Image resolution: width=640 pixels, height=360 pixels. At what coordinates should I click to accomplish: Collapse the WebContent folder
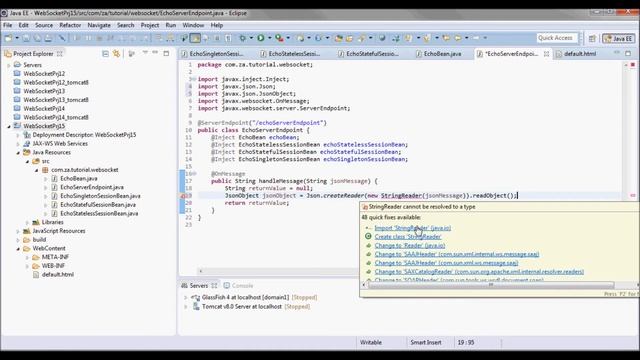click(18, 249)
